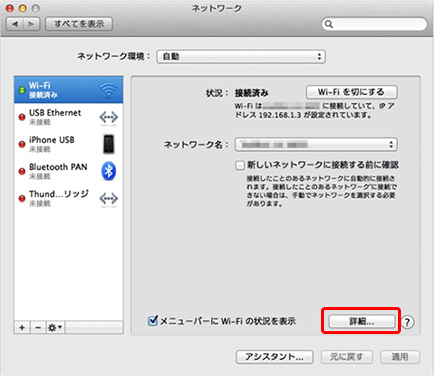Click the red close window button
Viewport: 435px width, 376px height.
(x=10, y=8)
